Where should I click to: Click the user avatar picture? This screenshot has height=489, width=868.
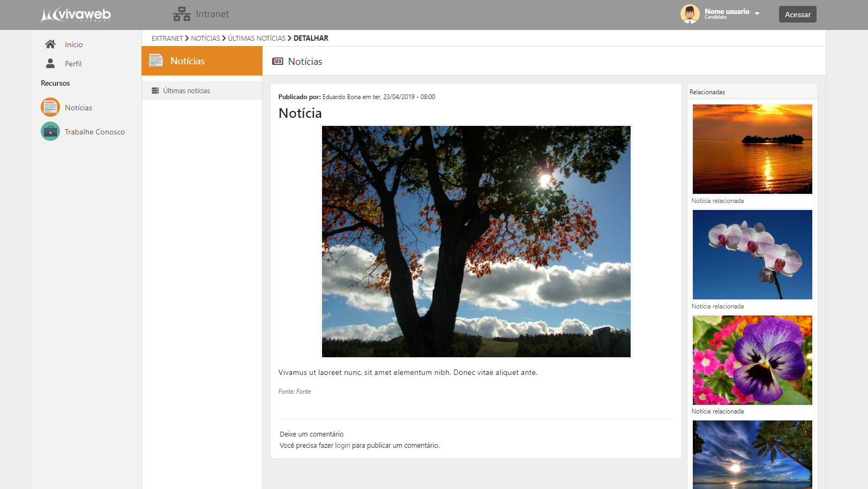point(690,14)
